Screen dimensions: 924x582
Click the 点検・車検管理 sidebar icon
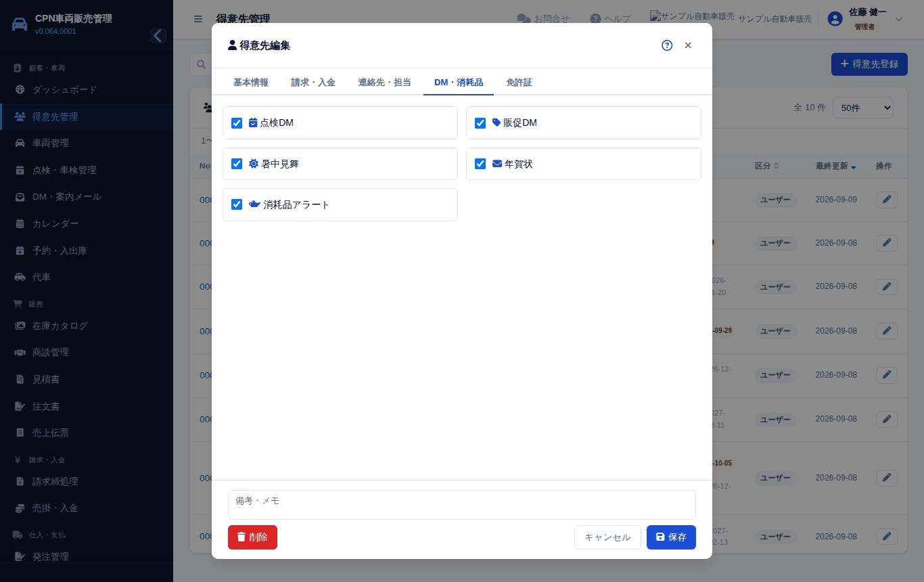pos(20,170)
